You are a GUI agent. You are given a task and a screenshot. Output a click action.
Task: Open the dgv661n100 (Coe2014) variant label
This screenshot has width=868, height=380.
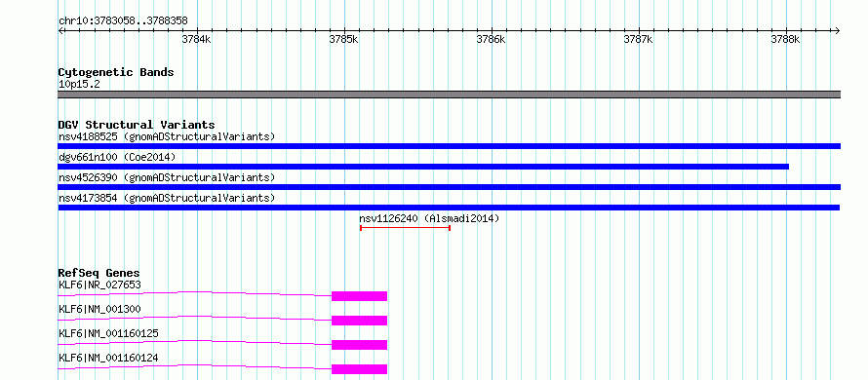click(117, 157)
